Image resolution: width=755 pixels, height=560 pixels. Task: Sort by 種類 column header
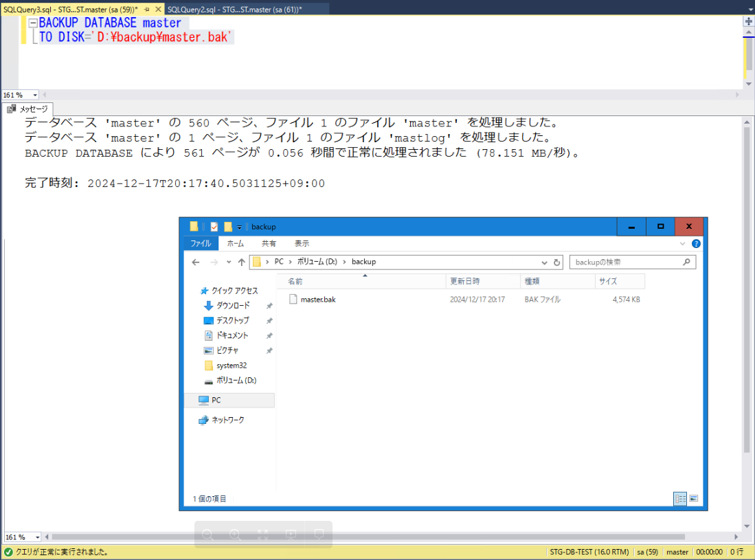(x=558, y=281)
